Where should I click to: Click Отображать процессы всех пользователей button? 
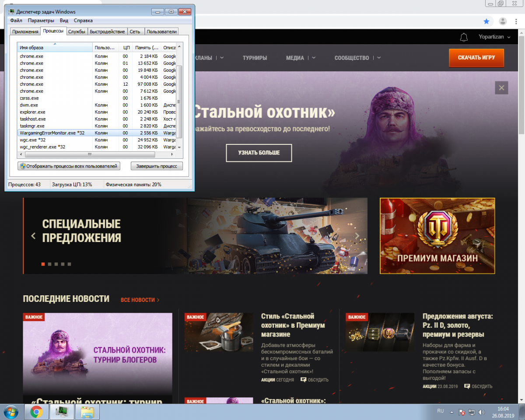point(69,166)
